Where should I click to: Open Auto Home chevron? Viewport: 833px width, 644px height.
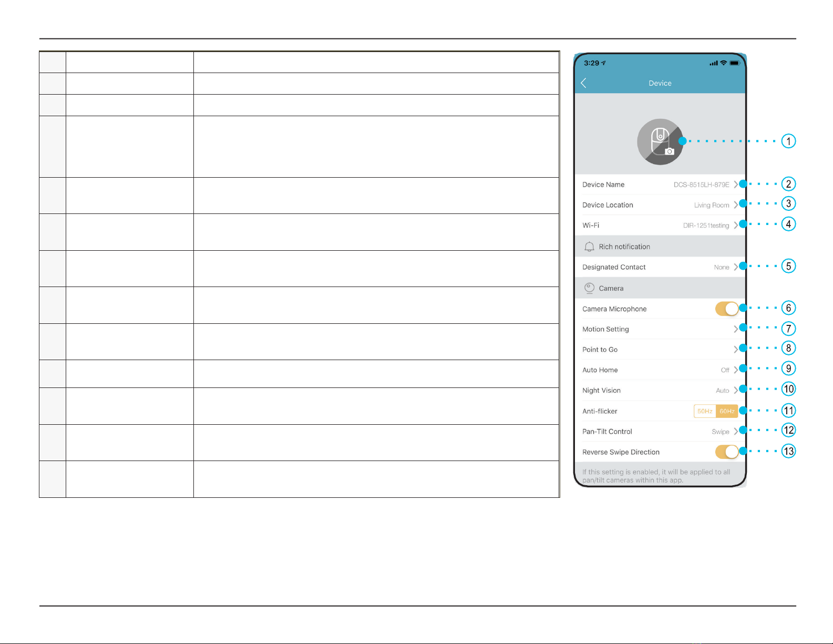[736, 370]
